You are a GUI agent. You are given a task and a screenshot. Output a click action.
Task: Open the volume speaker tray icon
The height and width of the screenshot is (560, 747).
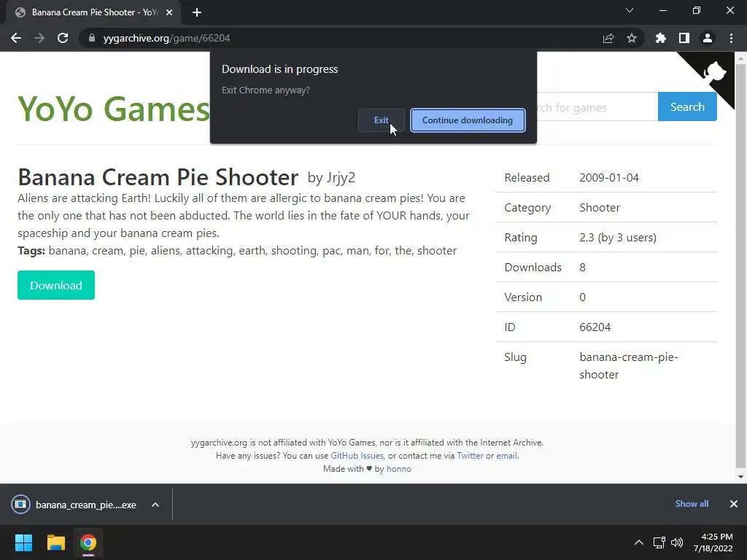click(677, 542)
